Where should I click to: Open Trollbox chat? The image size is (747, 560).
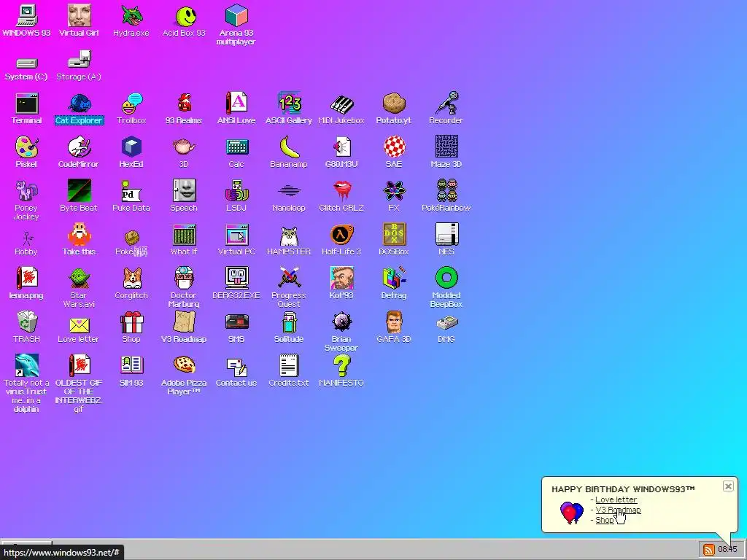(x=131, y=104)
